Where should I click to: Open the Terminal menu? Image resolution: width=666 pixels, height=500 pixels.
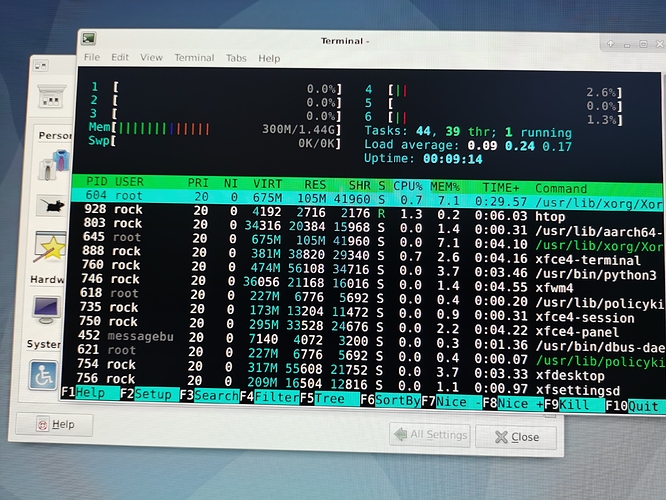click(x=194, y=58)
